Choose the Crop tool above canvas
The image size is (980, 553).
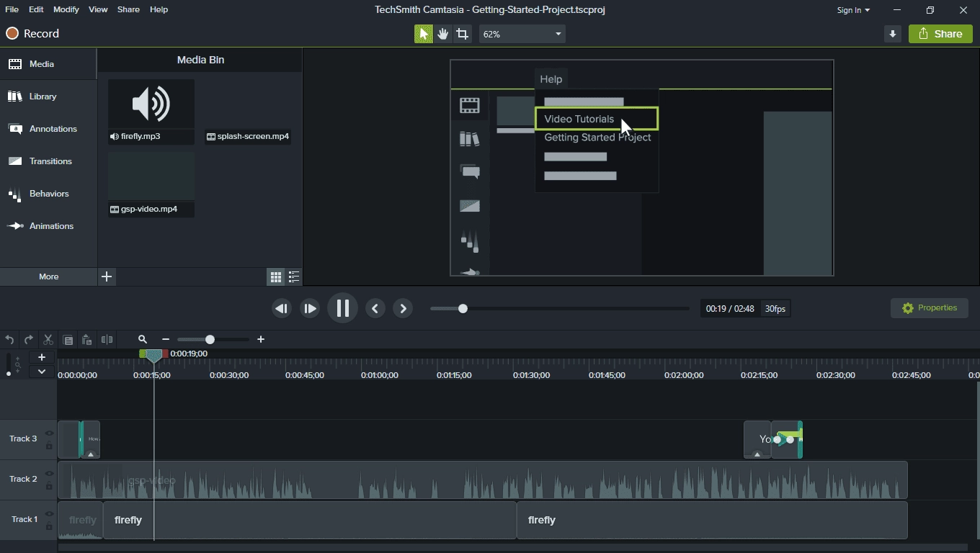pyautogui.click(x=463, y=34)
